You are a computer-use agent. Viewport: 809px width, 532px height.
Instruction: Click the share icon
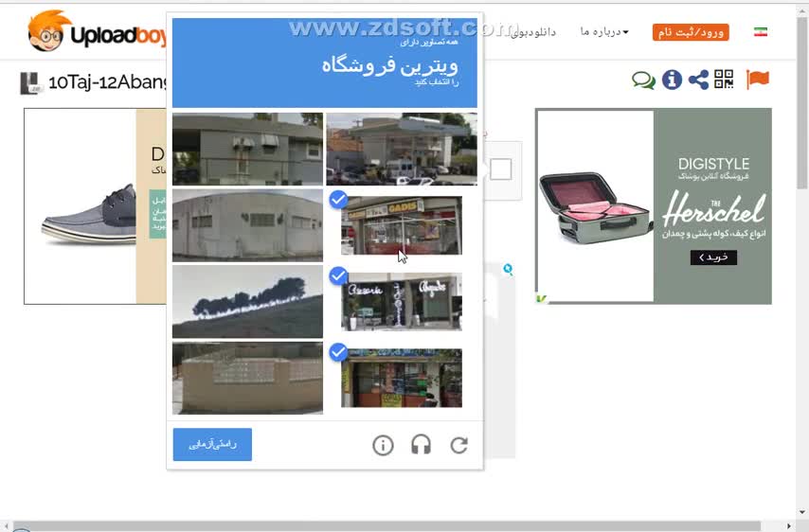698,80
